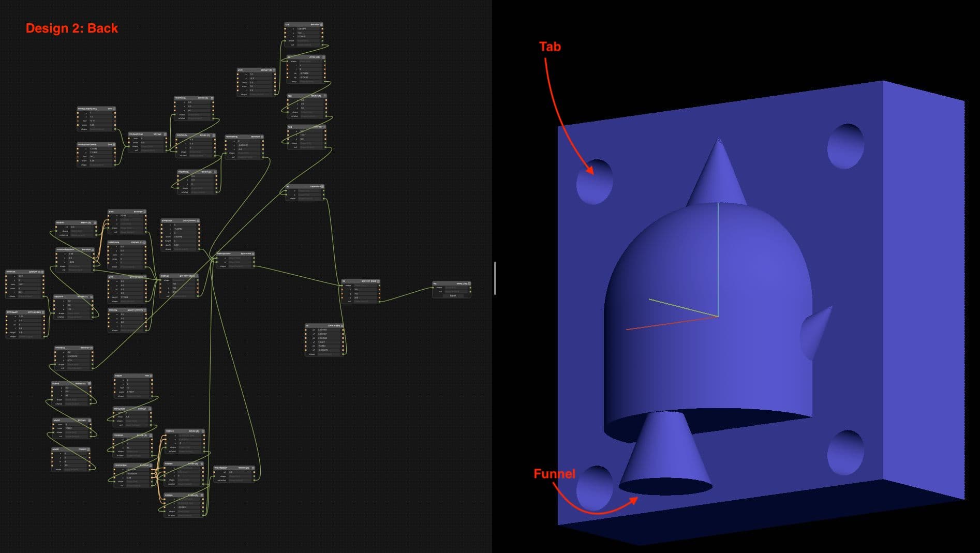This screenshot has width=980, height=553.
Task: Open the menu of the node with width, height, depth
Action: click(x=198, y=221)
